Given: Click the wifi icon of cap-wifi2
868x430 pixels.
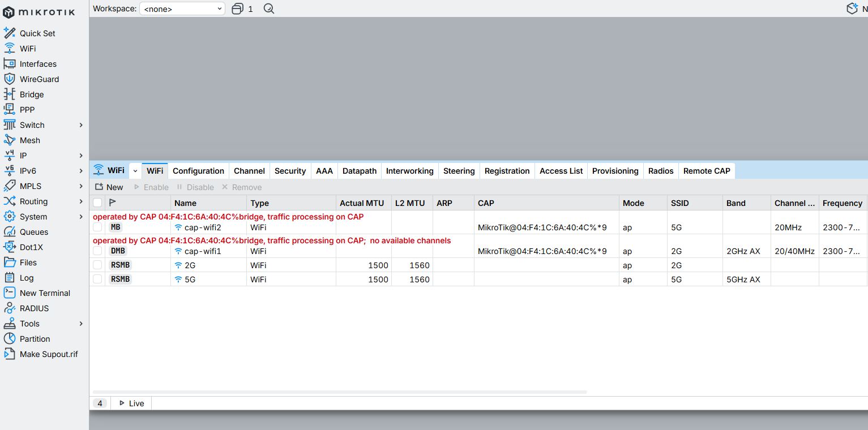Looking at the screenshot, I should [178, 227].
